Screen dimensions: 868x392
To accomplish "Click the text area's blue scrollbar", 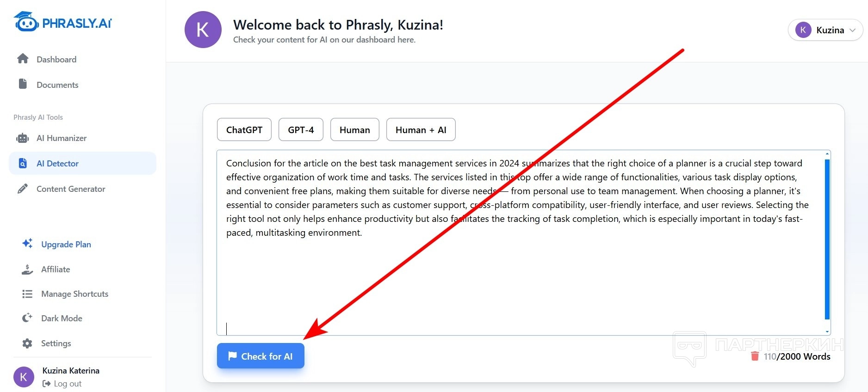I will [x=827, y=239].
